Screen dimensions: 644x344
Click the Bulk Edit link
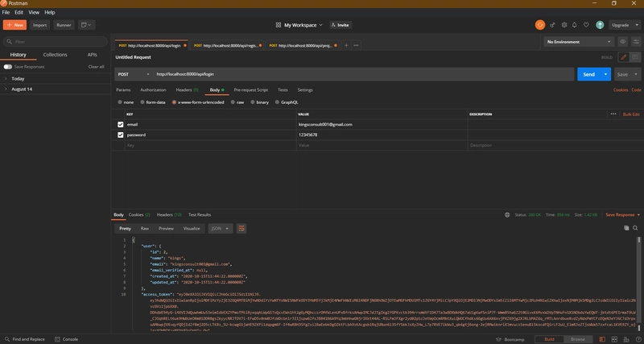[x=631, y=114]
